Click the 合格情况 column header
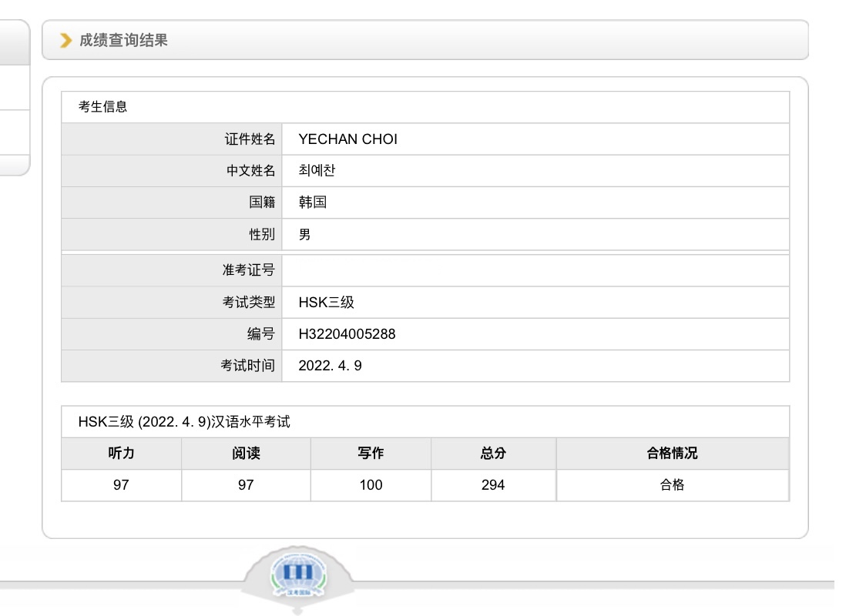Screen dimensions: 866x616 672,454
